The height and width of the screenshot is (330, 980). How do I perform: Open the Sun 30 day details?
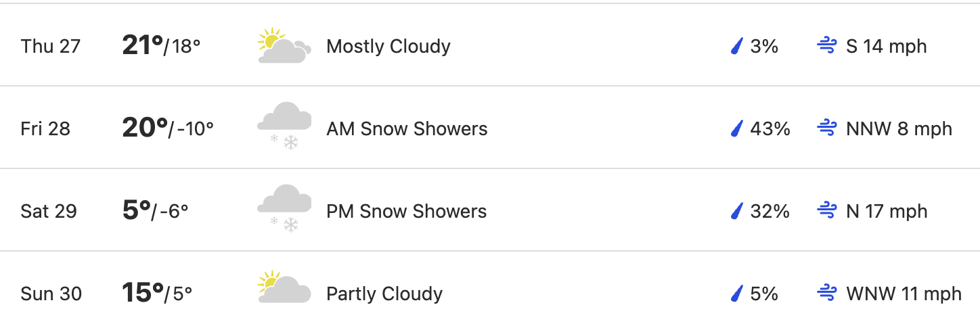pyautogui.click(x=490, y=291)
